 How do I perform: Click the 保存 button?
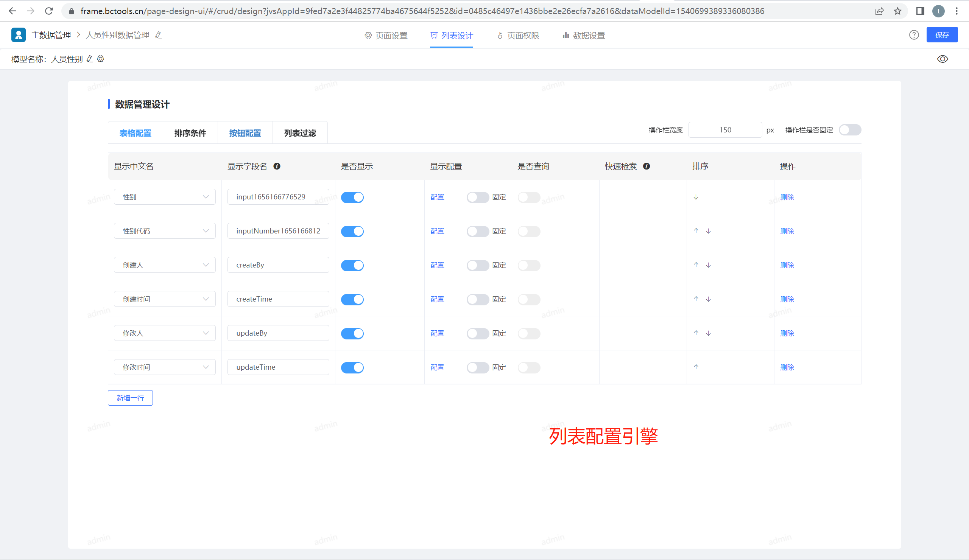[x=942, y=35]
